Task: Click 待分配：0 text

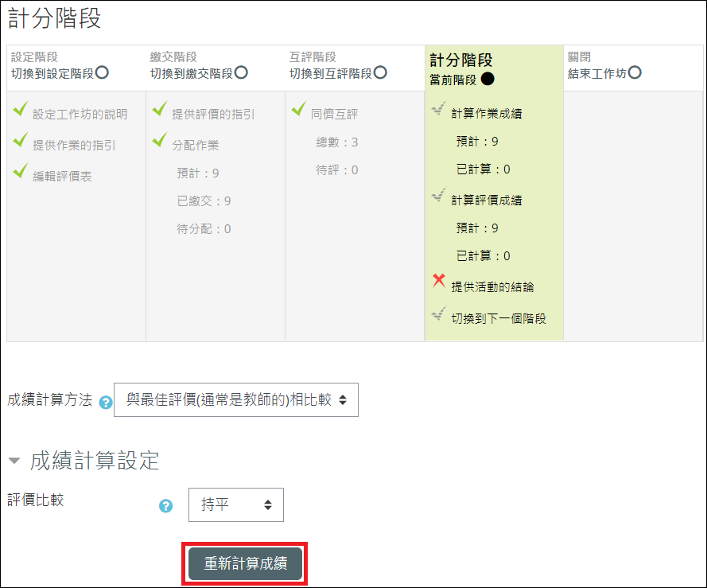Action: point(204,229)
